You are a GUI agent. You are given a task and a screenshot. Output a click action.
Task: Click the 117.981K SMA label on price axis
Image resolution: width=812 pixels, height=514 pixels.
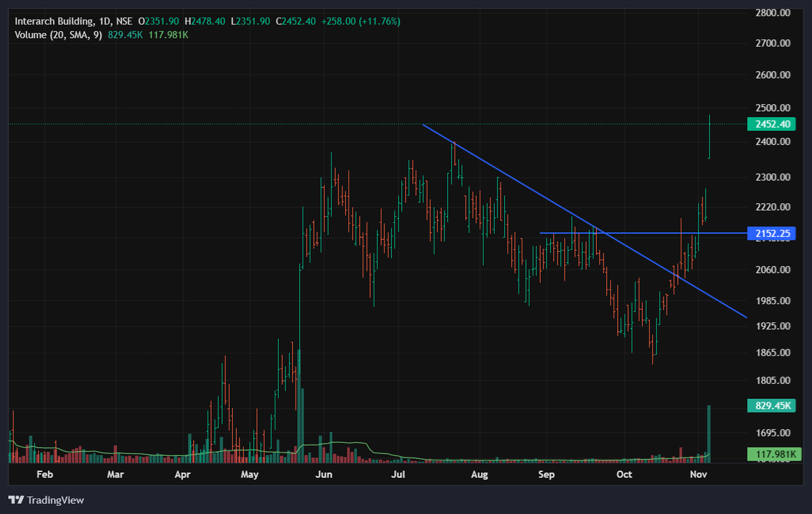click(x=774, y=454)
